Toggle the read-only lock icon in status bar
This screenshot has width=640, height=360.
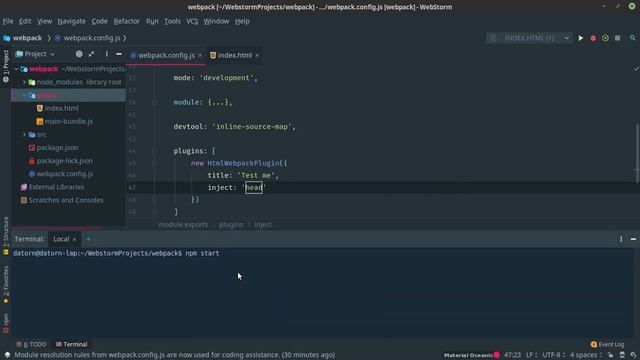pyautogui.click(x=610, y=355)
